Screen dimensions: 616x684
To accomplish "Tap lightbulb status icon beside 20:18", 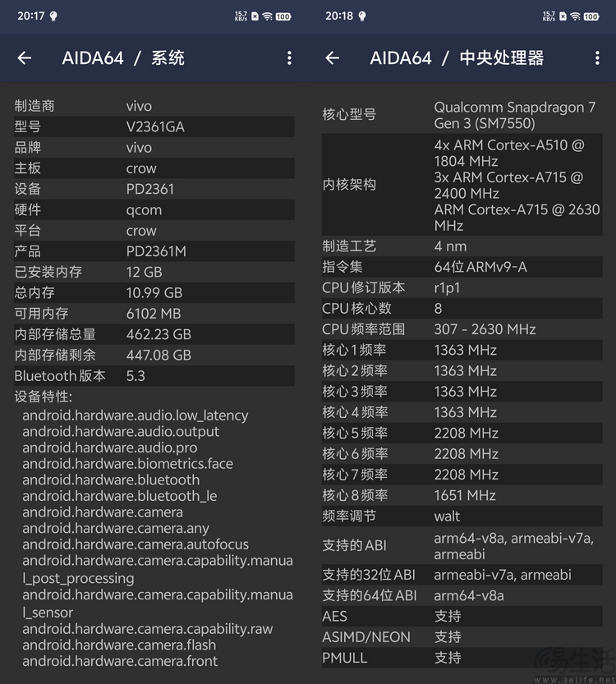I will [362, 16].
